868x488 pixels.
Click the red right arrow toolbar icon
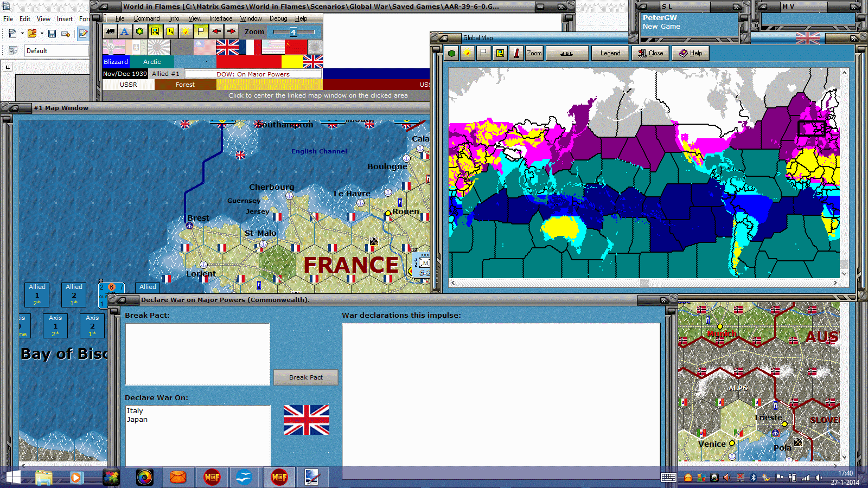(x=231, y=31)
